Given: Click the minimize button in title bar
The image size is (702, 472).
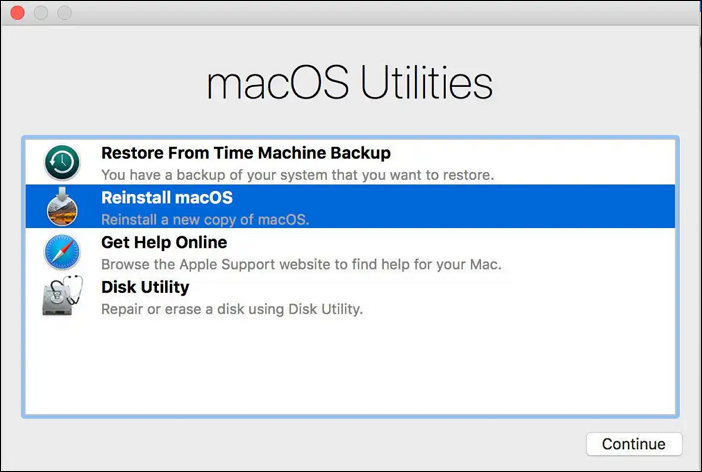Looking at the screenshot, I should [x=41, y=14].
